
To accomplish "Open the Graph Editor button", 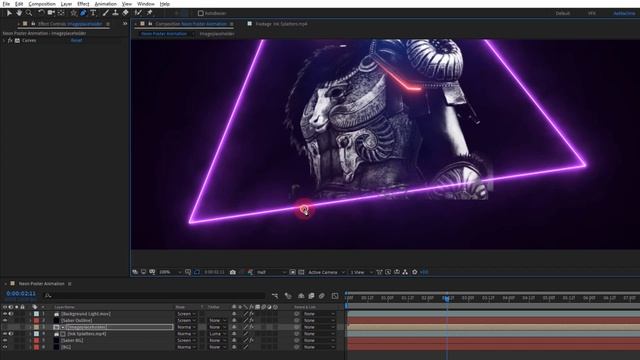I will (x=335, y=296).
